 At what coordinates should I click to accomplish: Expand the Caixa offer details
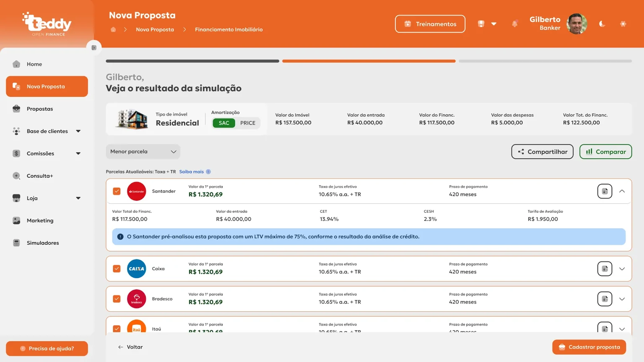[622, 269]
